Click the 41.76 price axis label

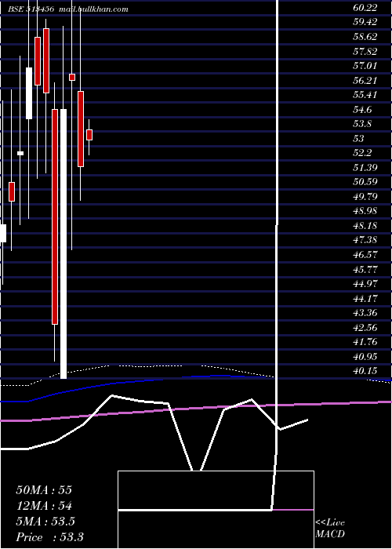(x=365, y=342)
